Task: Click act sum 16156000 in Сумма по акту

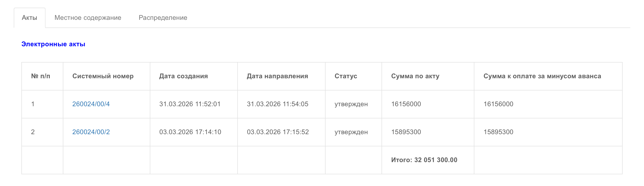Action: (x=406, y=104)
